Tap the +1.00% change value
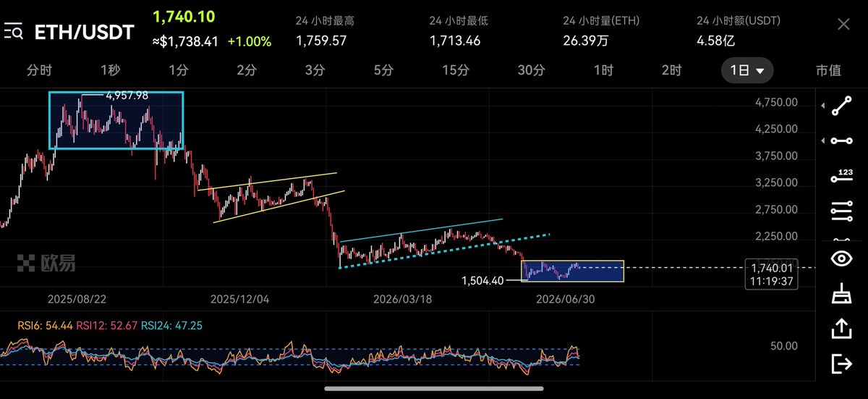Viewport: 868px width, 399px height. coord(250,42)
